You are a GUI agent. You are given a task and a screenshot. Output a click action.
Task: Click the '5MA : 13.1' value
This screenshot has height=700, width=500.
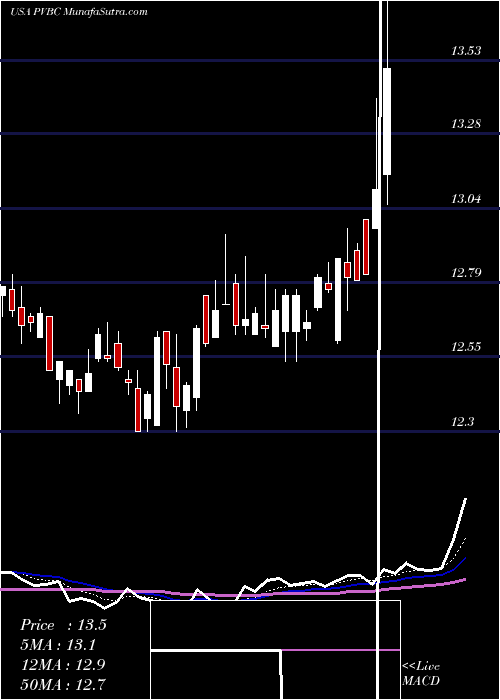click(58, 645)
